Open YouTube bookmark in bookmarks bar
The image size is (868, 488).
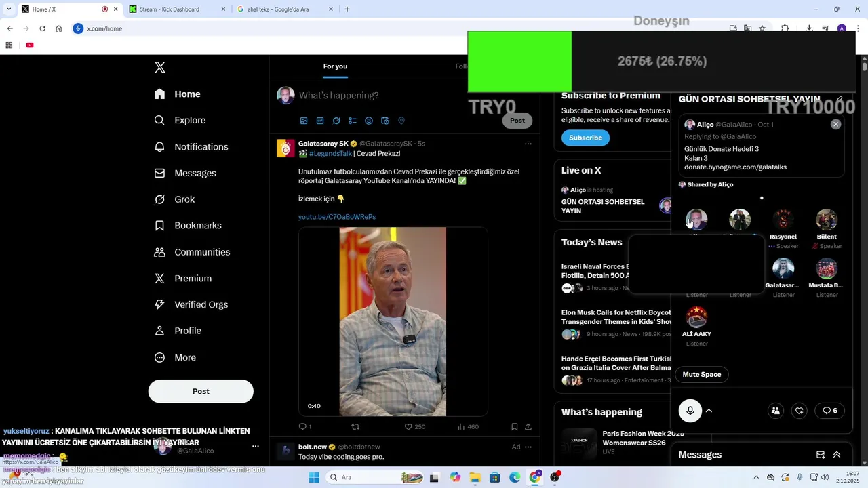tap(30, 45)
